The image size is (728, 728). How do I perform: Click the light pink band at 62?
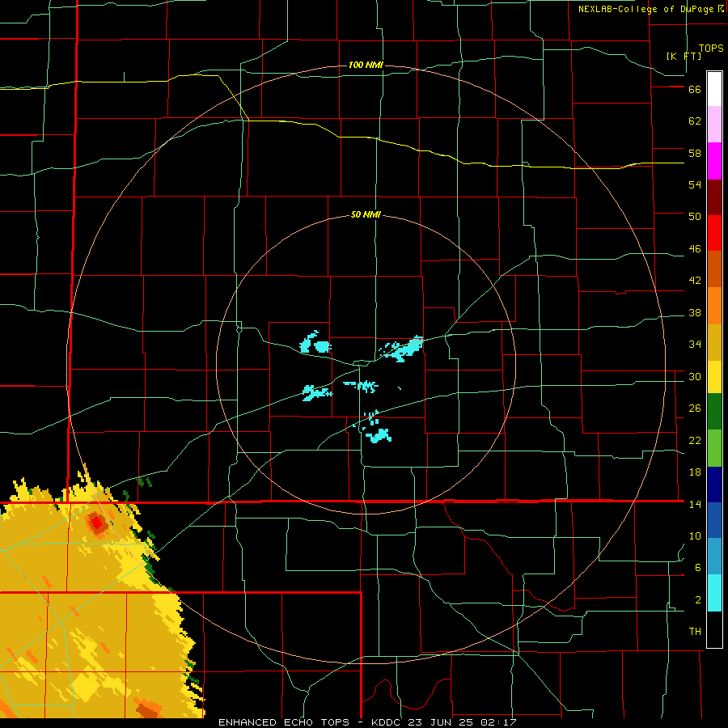[x=714, y=124]
